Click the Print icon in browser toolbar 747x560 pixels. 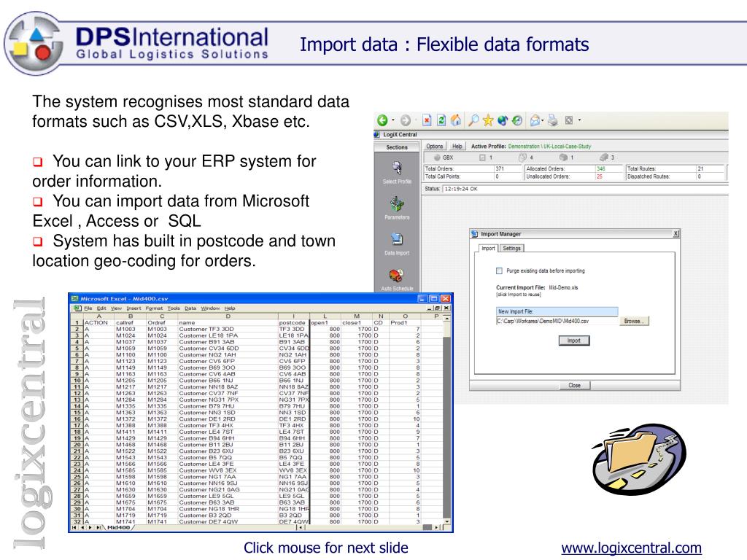point(553,120)
